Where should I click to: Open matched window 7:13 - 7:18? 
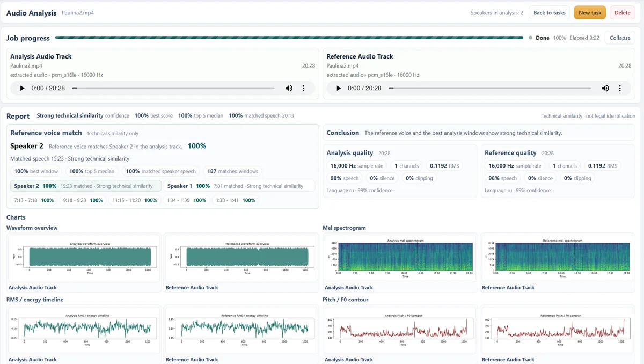click(34, 200)
